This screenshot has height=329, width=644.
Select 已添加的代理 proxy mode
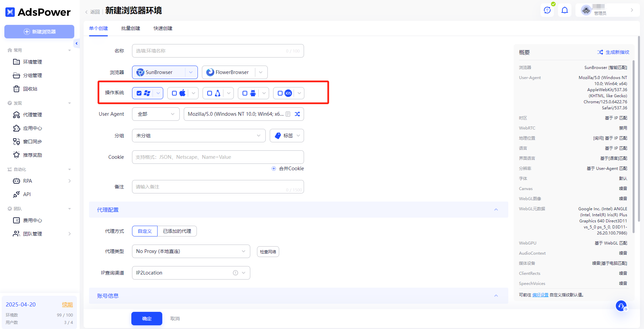click(x=177, y=231)
